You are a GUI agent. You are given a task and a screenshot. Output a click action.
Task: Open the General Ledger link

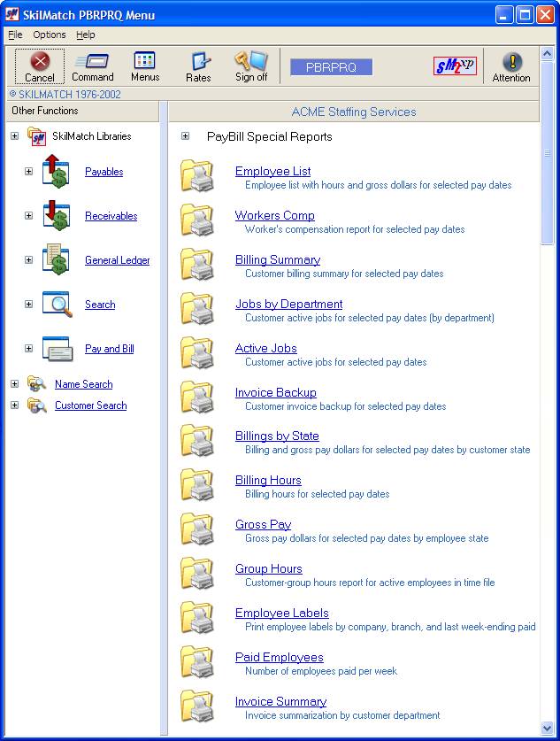pos(117,260)
